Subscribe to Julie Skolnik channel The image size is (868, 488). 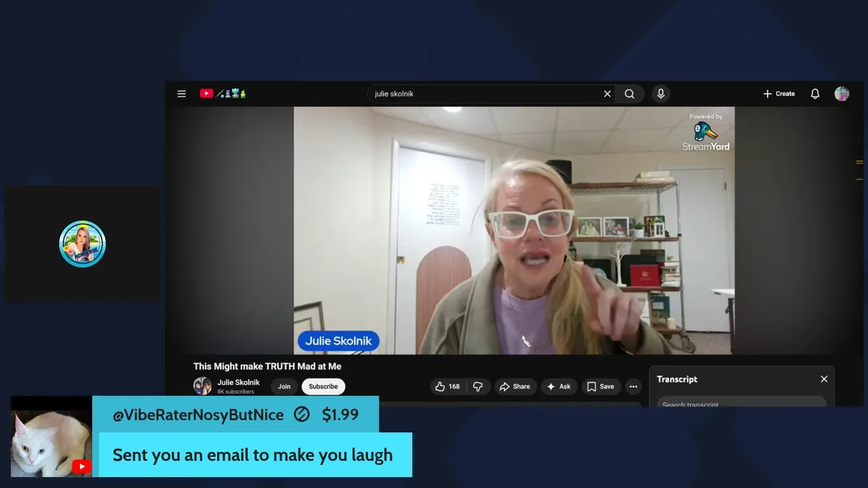point(323,386)
